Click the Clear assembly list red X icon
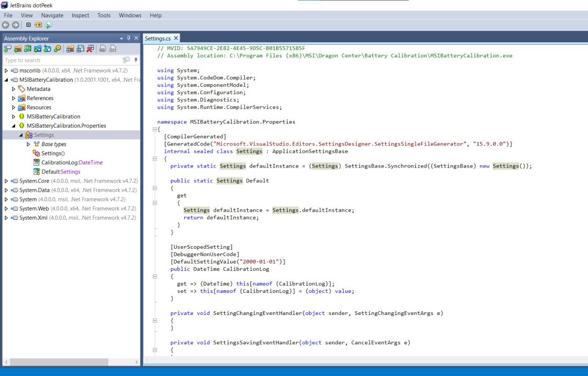 pyautogui.click(x=90, y=49)
